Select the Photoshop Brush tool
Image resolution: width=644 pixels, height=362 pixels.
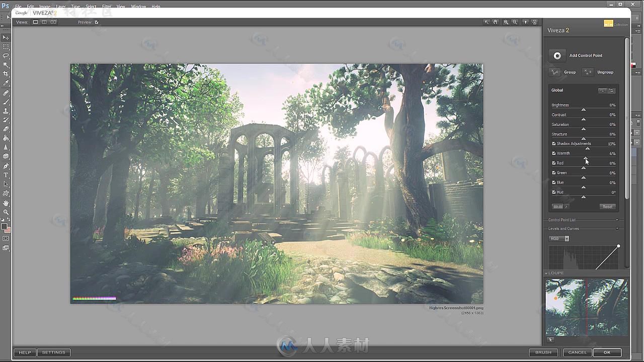(6, 102)
